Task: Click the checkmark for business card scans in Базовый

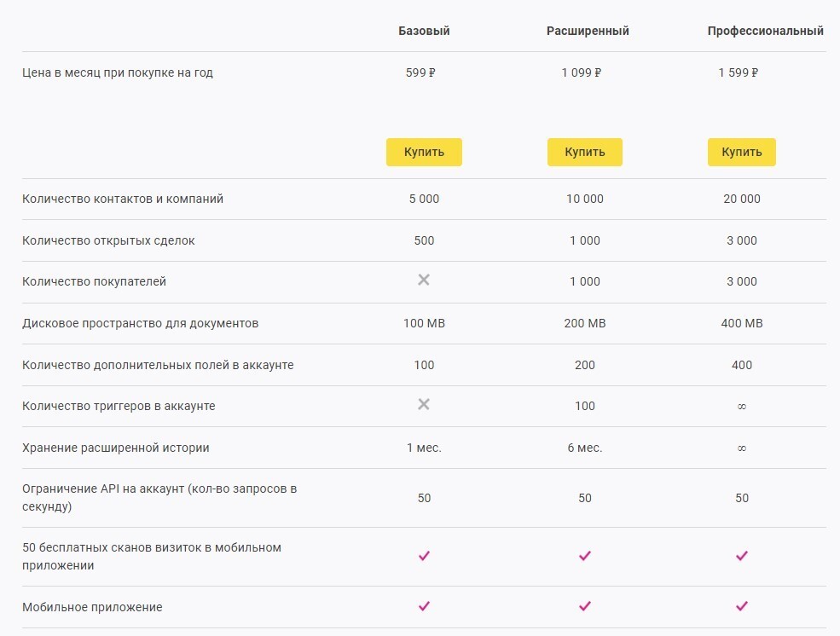Action: point(424,556)
